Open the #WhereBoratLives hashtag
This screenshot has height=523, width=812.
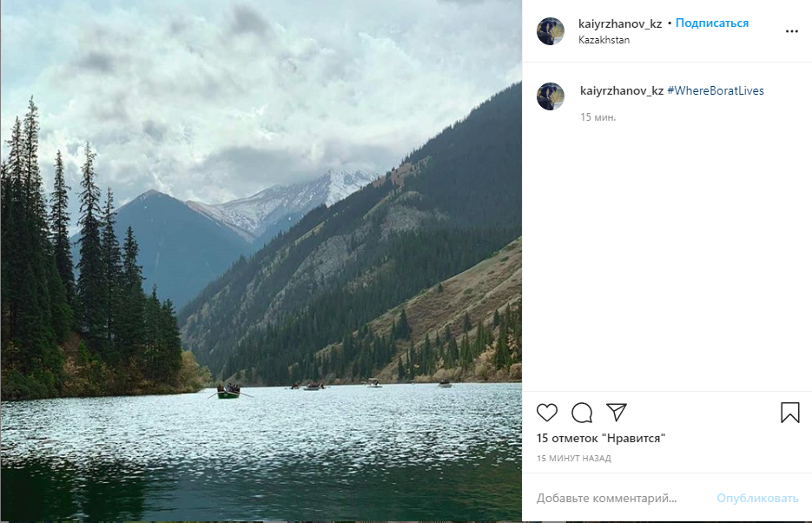[716, 90]
